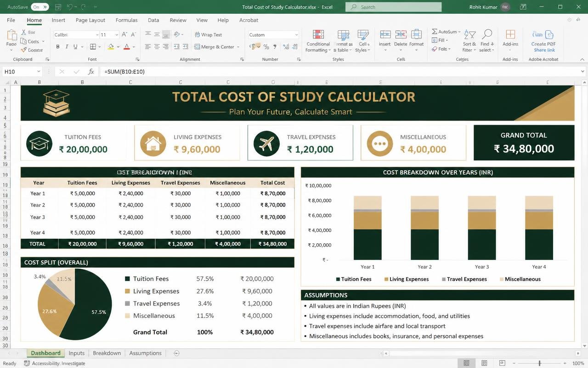Apply percent style number format

point(267,46)
